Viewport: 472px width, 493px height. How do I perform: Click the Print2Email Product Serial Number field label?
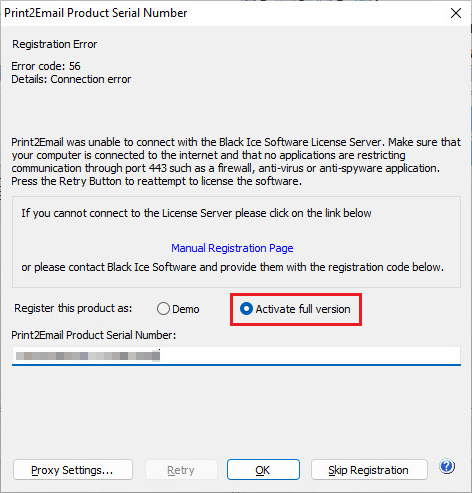[94, 335]
